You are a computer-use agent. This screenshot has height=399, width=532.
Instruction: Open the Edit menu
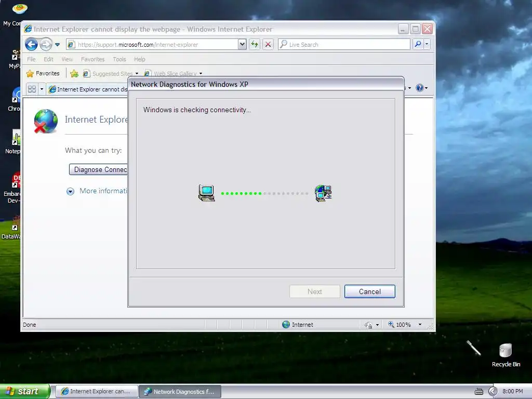click(48, 59)
